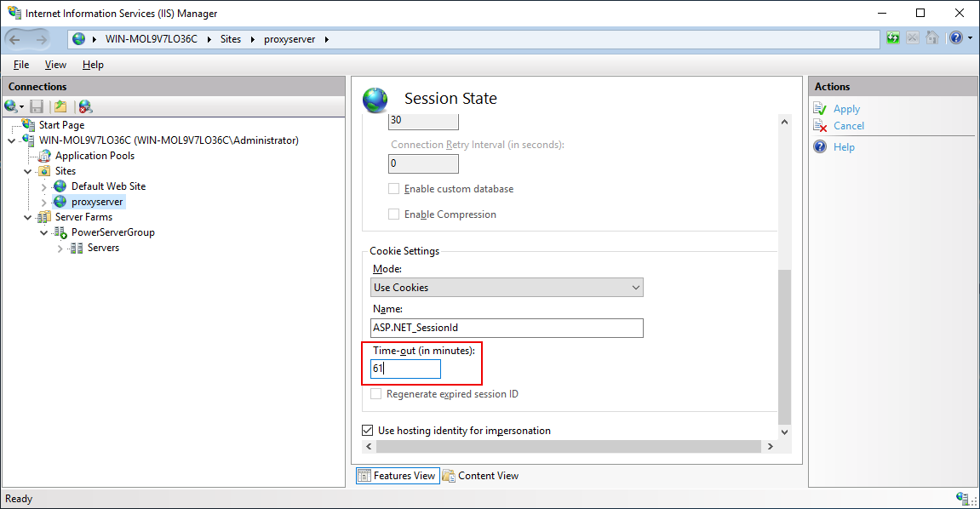980x509 pixels.
Task: Expand the Servers tree node
Action: pyautogui.click(x=60, y=249)
